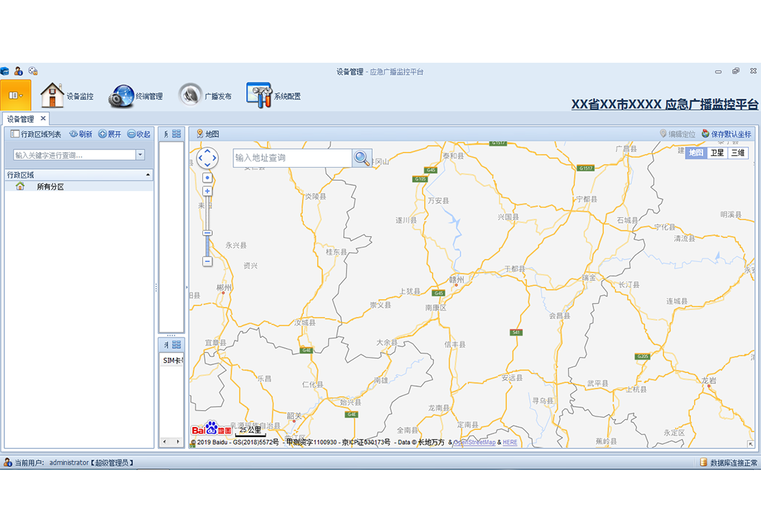Open the keyword search combo box dropdown arrow
Viewport: 761px width, 532px height.
(x=140, y=155)
